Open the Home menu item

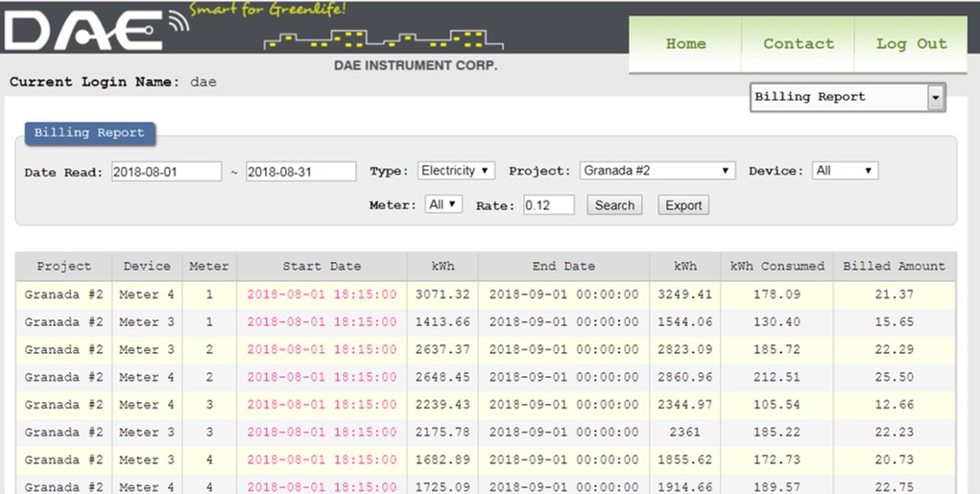(x=685, y=44)
